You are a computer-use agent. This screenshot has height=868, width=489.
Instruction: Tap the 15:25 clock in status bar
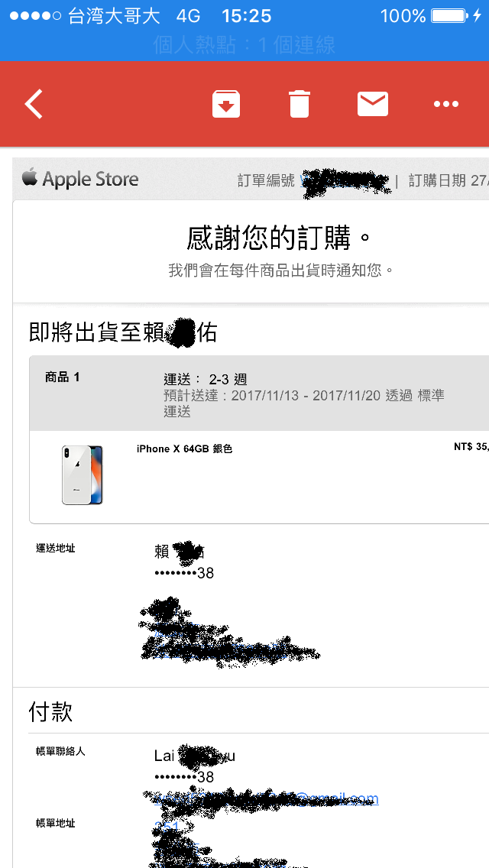(247, 16)
